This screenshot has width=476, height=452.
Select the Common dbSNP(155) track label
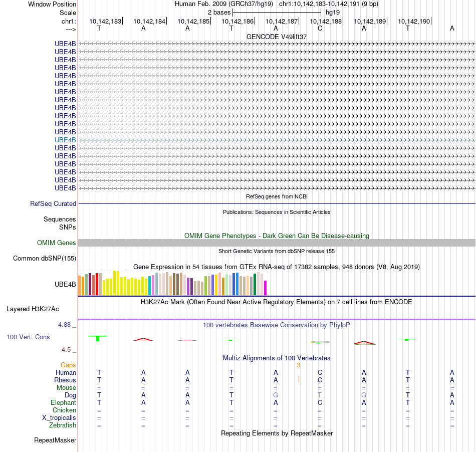[x=44, y=259]
